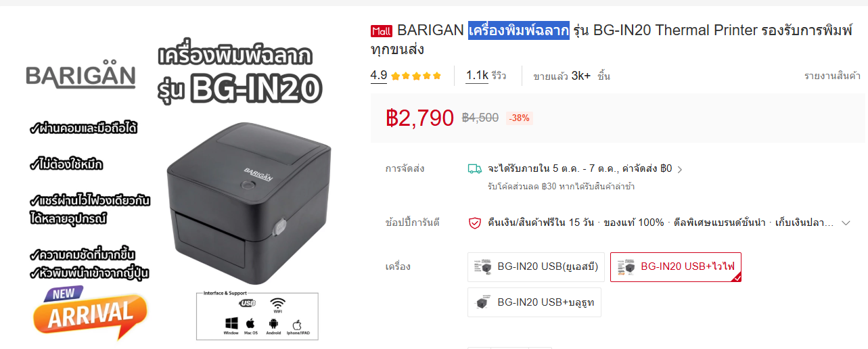The width and height of the screenshot is (868, 349).
Task: Click the Windows logo in product image
Action: click(231, 323)
